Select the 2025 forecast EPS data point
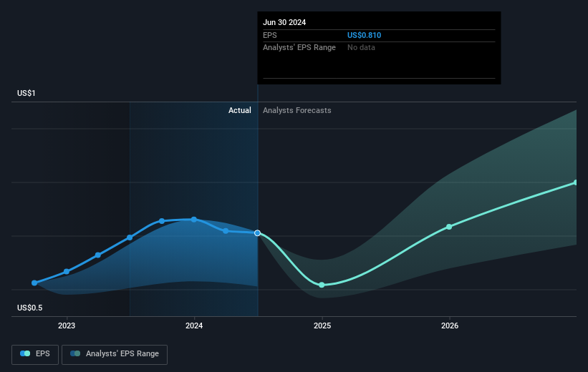Viewport: 588px width, 372px height. pyautogui.click(x=322, y=285)
